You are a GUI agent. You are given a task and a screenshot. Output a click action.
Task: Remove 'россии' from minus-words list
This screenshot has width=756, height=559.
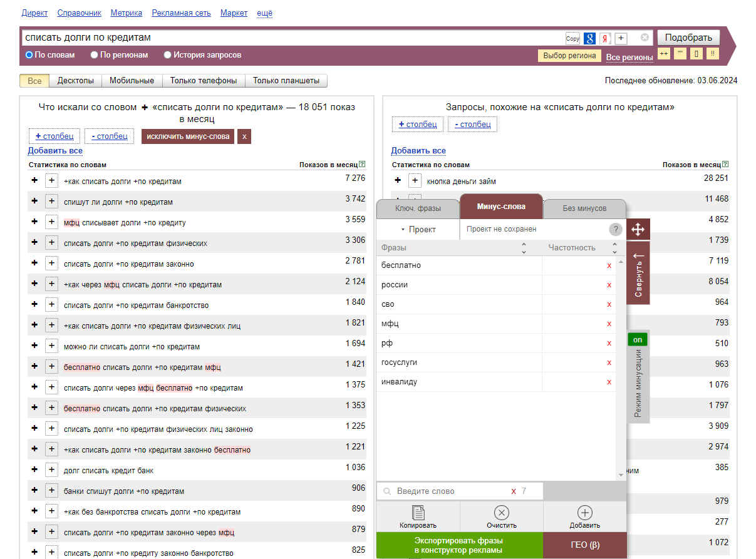click(609, 285)
